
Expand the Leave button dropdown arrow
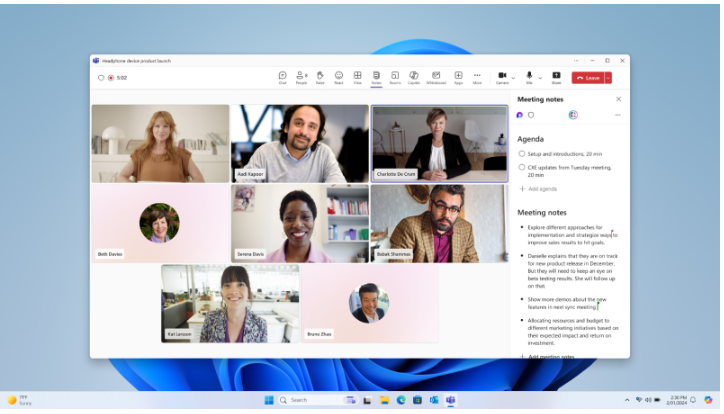pos(608,78)
